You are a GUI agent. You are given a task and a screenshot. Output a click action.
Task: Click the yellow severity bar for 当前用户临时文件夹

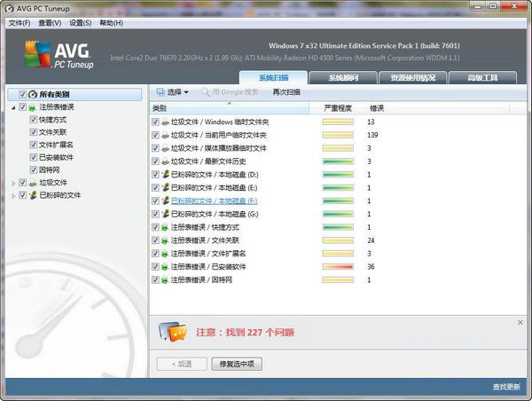(338, 135)
